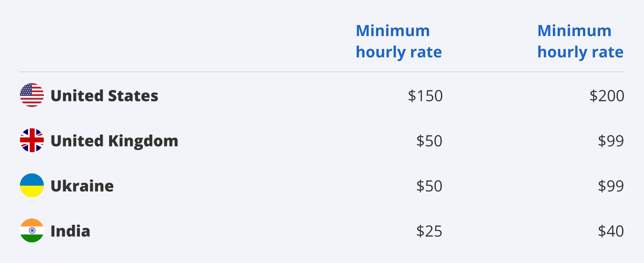644x263 pixels.
Task: Click the Minimum hourly rate header above $150
Action: point(399,41)
